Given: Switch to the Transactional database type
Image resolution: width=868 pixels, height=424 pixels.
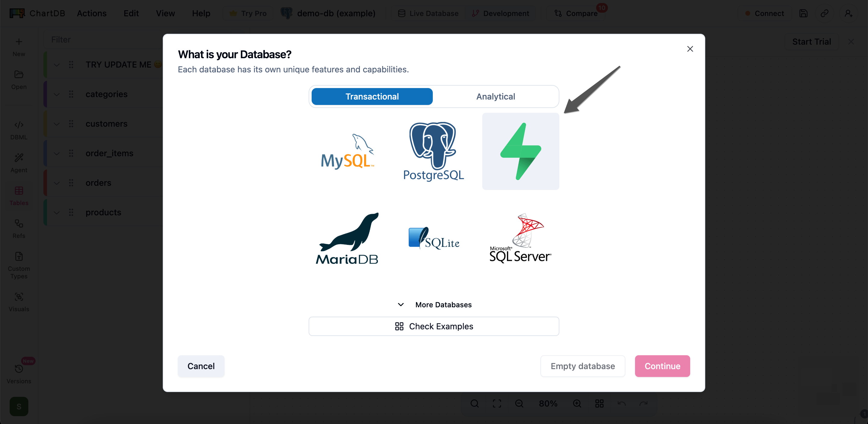Looking at the screenshot, I should coord(372,97).
